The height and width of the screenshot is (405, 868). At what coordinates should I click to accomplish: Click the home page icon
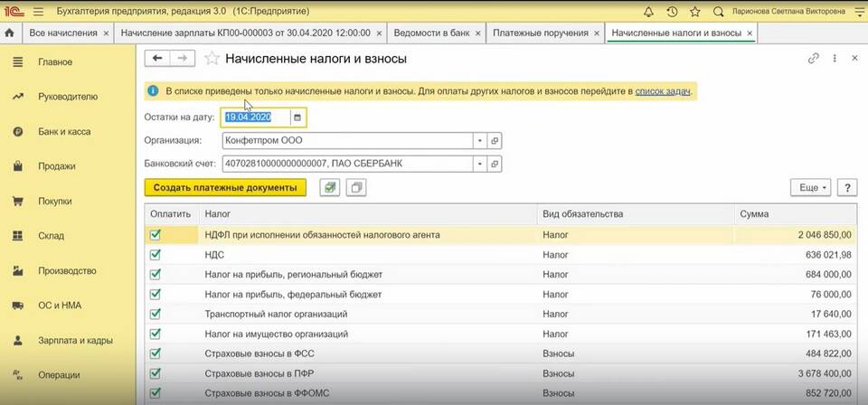pos(10,33)
